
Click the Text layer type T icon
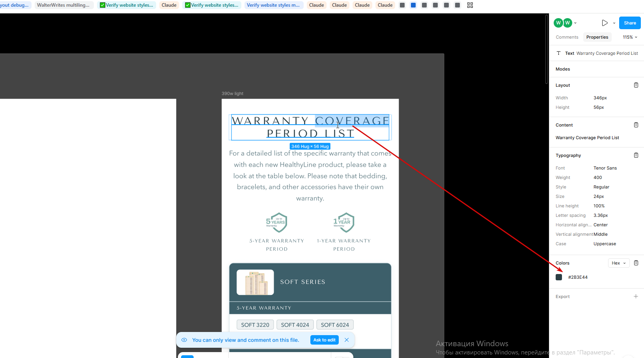coord(558,53)
